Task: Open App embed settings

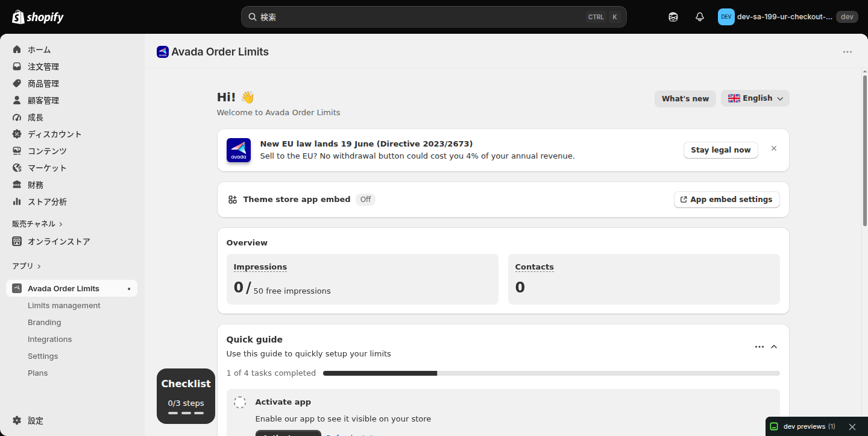Action: (x=727, y=200)
